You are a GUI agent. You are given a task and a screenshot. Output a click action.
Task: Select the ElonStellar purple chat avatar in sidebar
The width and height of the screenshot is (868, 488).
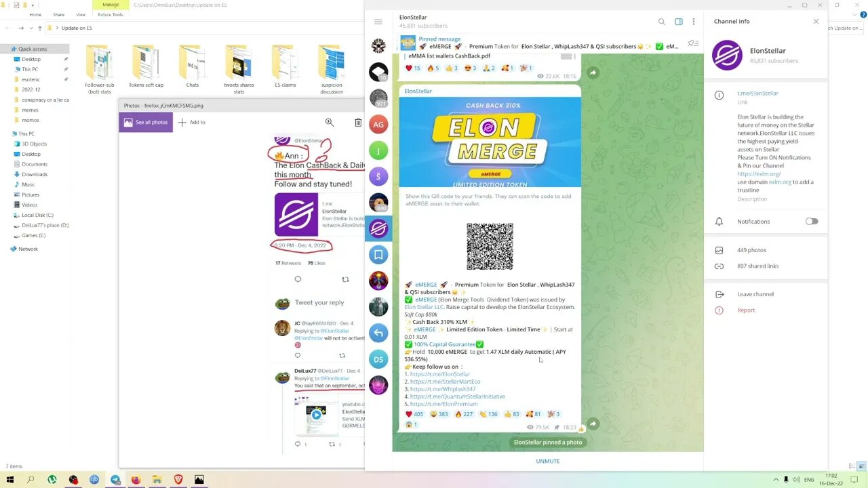[378, 228]
